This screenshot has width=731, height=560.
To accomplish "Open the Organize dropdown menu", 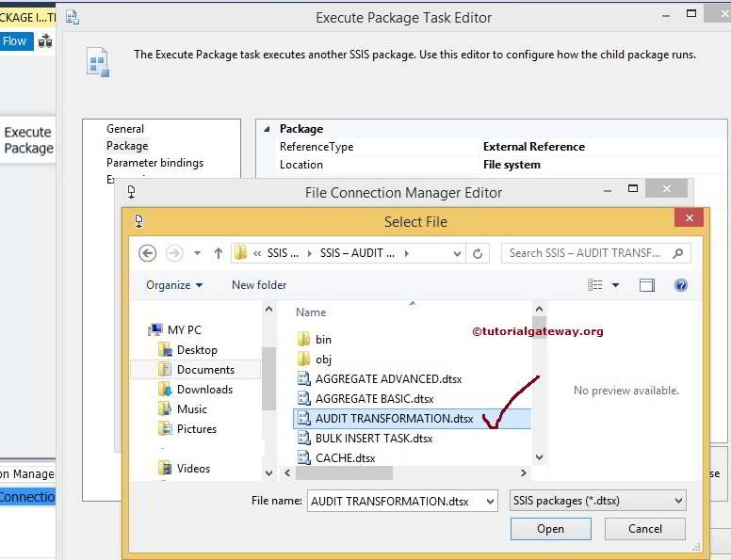I will [x=174, y=285].
